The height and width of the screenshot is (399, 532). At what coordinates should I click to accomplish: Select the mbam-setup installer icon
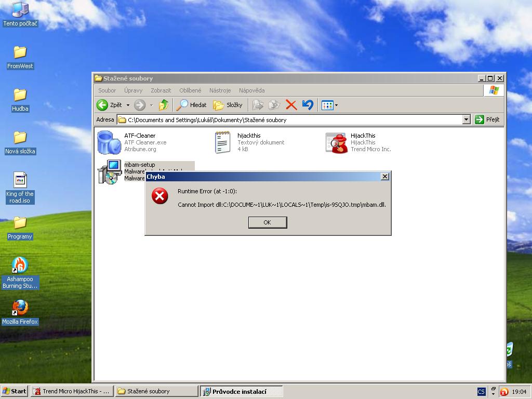point(109,172)
